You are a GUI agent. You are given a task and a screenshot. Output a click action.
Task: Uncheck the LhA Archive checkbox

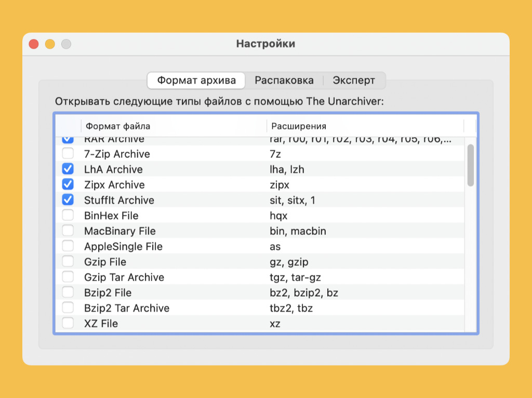68,169
